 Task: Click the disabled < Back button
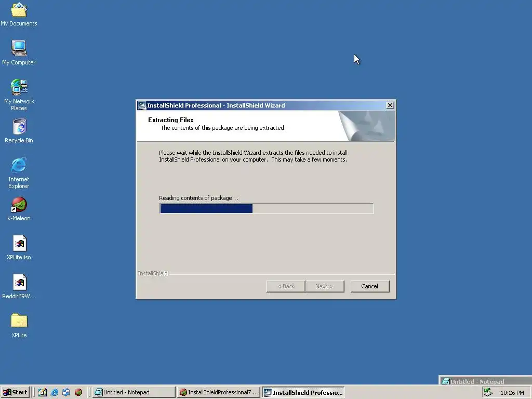pyautogui.click(x=286, y=286)
